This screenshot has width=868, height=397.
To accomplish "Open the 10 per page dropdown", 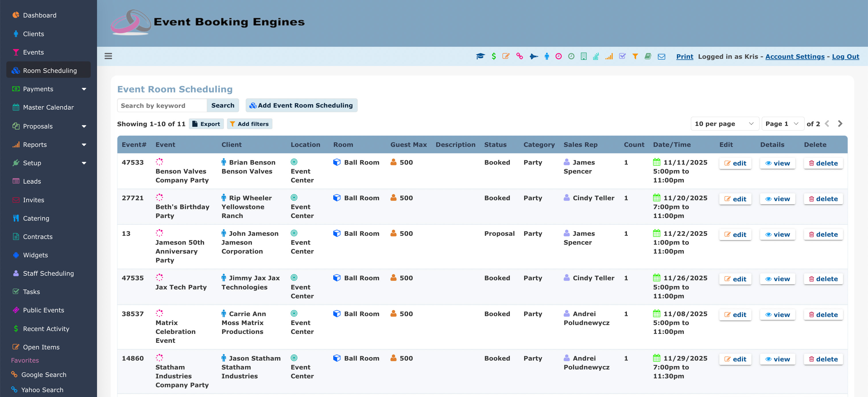I will click(x=724, y=124).
